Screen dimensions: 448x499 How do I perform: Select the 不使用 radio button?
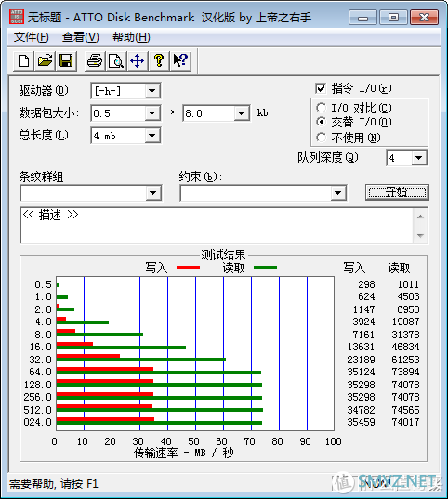[322, 138]
